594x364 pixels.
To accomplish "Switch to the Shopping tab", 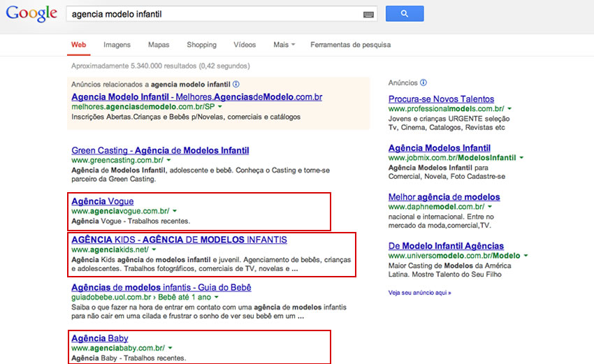I will 201,45.
